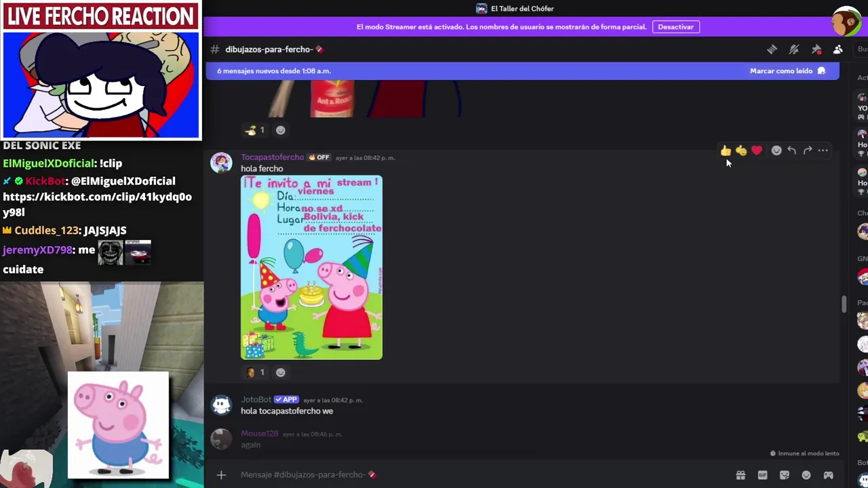Screen dimensions: 868x488
Task: Click the user avatar at top right corner
Action: coord(846,21)
